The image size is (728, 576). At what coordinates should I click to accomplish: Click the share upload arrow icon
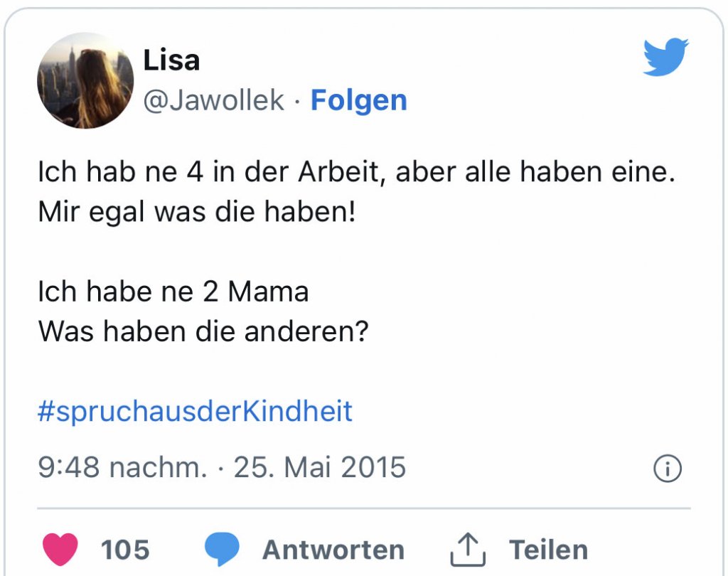coord(469,550)
